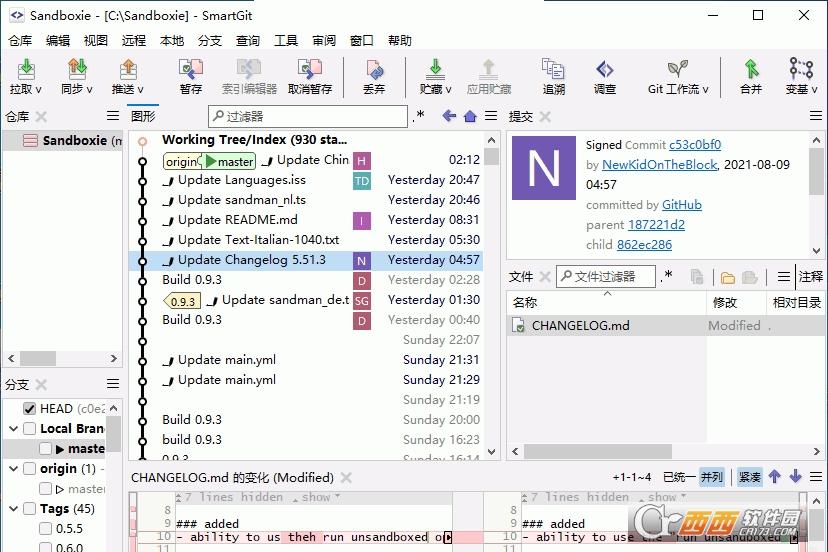Toggle the origin master checkbox
Image resolution: width=828 pixels, height=552 pixels.
pyautogui.click(x=45, y=489)
